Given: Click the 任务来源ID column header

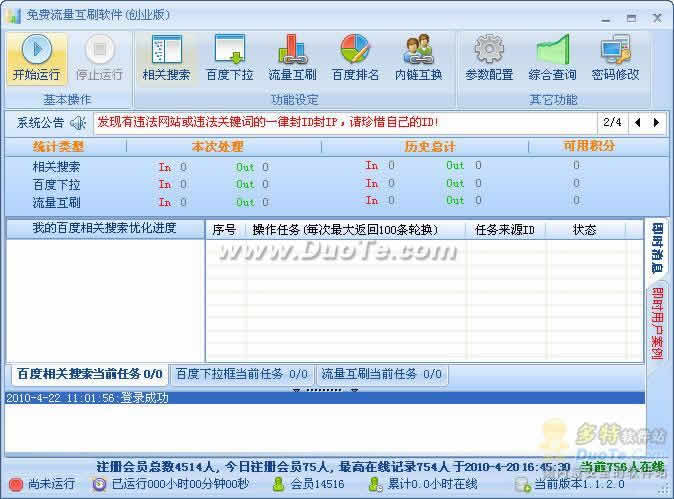Looking at the screenshot, I should (505, 230).
